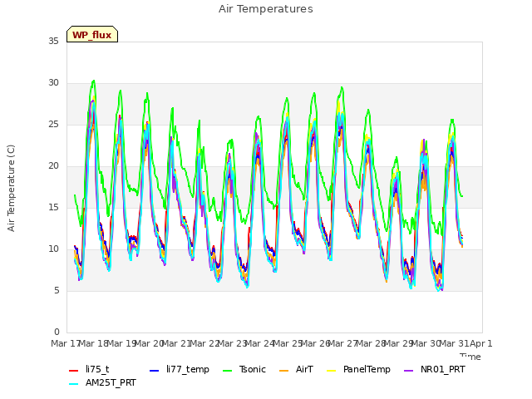Click the yellow PanelTemp legend swatch
The image size is (532, 399).
(331, 371)
